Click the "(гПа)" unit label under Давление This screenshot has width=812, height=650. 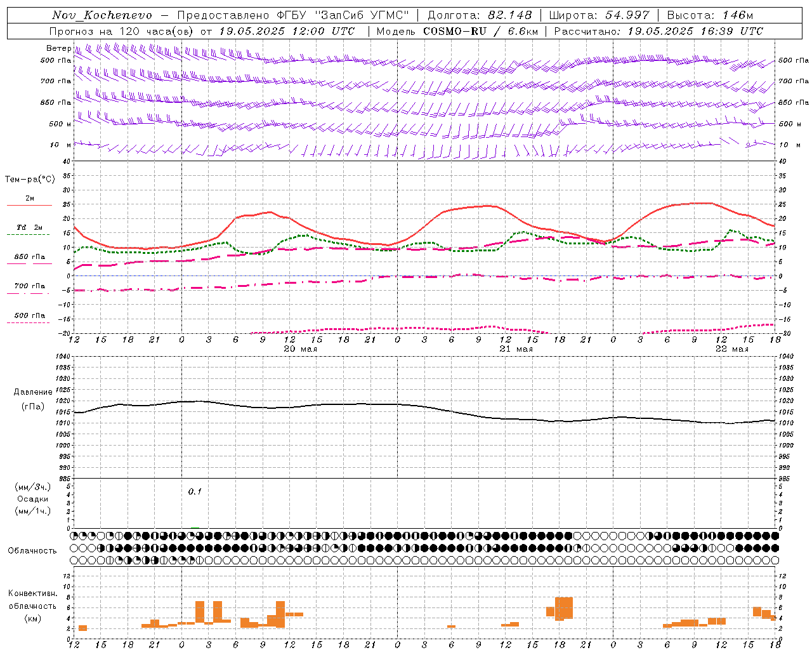click(33, 407)
